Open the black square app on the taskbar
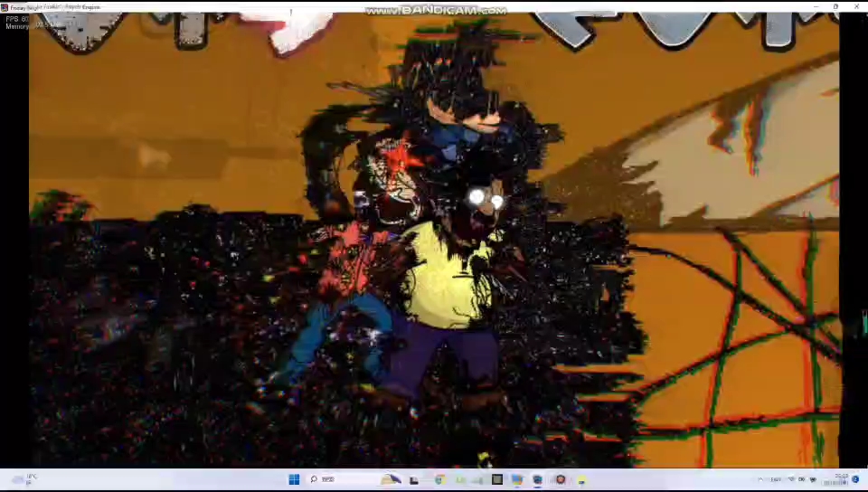Image resolution: width=868 pixels, height=492 pixels. 497,479
